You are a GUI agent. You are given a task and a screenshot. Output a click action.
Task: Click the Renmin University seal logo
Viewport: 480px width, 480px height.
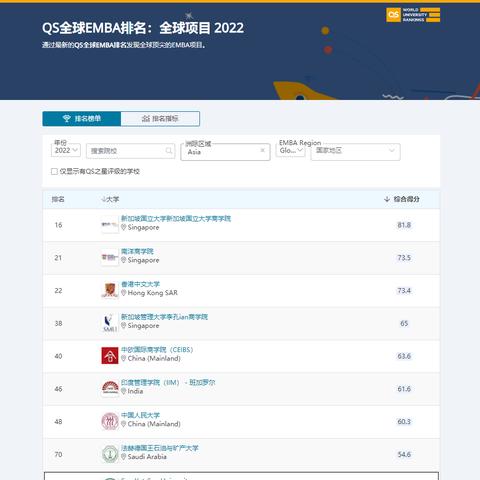(x=110, y=421)
